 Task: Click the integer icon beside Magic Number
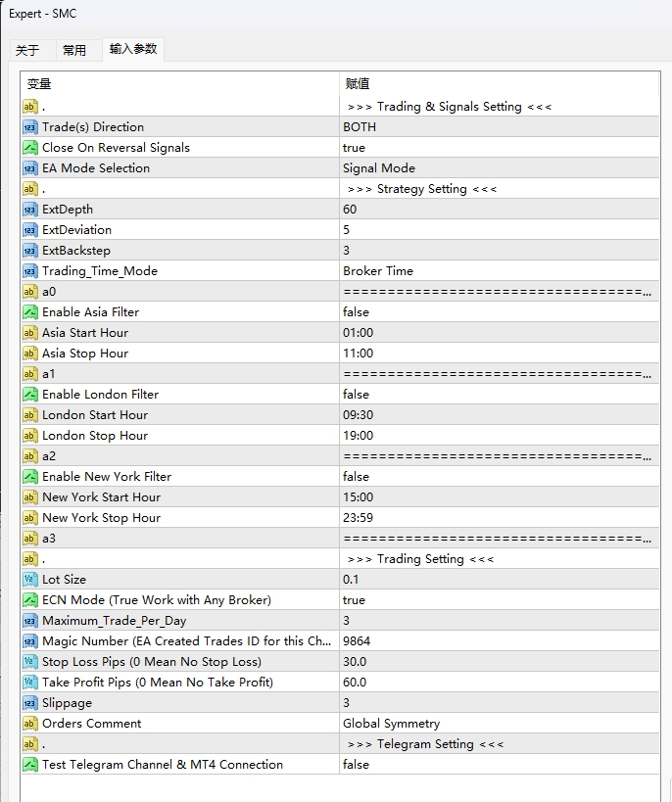click(x=30, y=640)
